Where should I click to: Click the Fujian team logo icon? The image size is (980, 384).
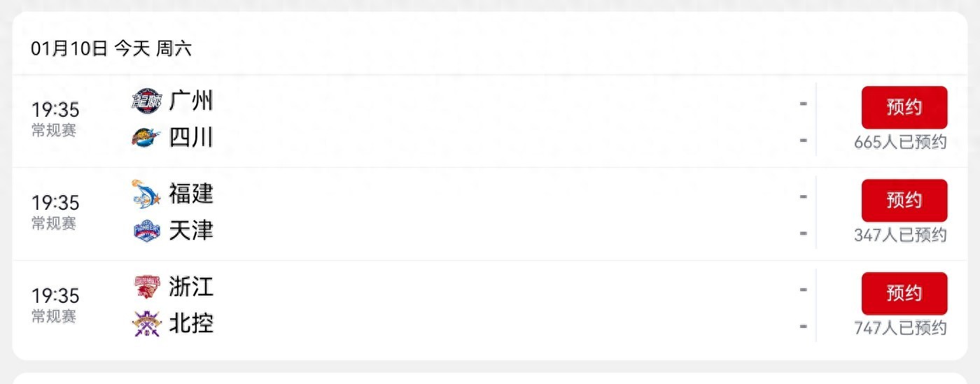tap(146, 194)
